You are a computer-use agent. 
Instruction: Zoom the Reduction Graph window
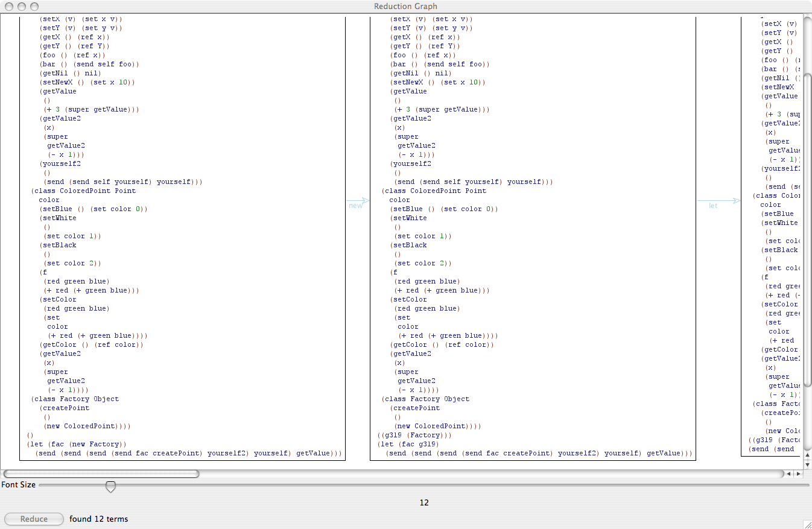pyautogui.click(x=34, y=7)
